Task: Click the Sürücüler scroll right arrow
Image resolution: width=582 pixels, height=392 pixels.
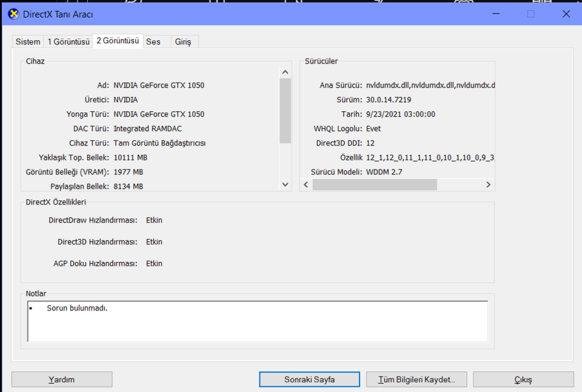Action: click(x=488, y=184)
